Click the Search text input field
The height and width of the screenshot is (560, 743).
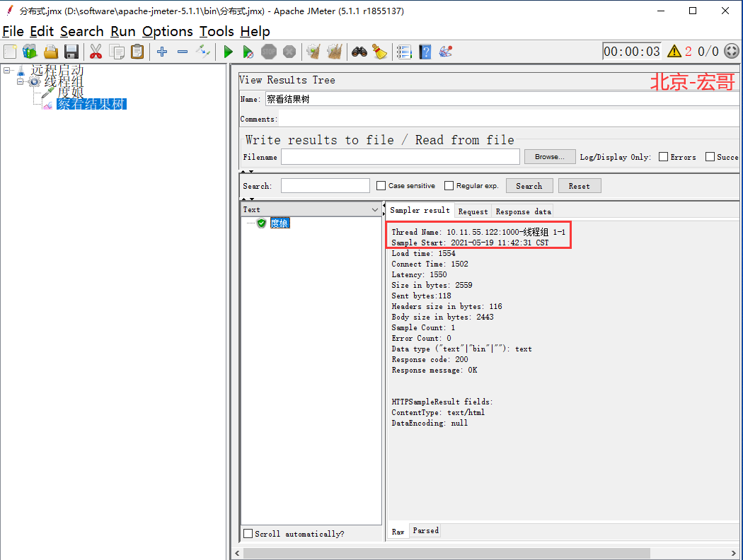pyautogui.click(x=325, y=185)
